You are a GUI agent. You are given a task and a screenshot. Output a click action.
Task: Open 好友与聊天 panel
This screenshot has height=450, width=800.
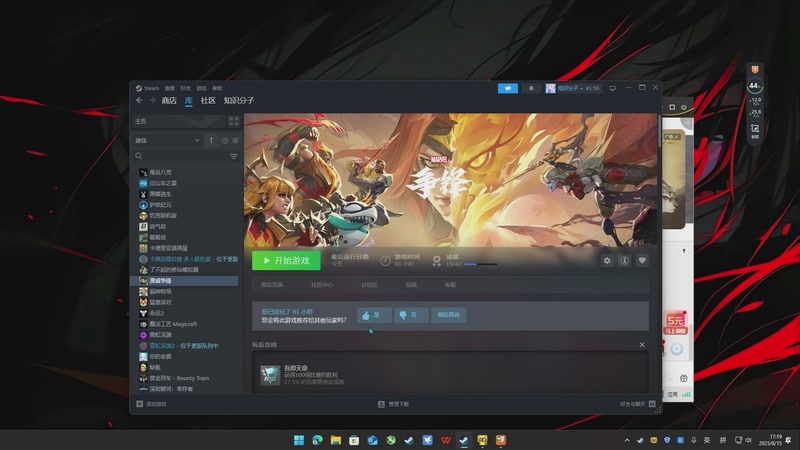tap(638, 404)
